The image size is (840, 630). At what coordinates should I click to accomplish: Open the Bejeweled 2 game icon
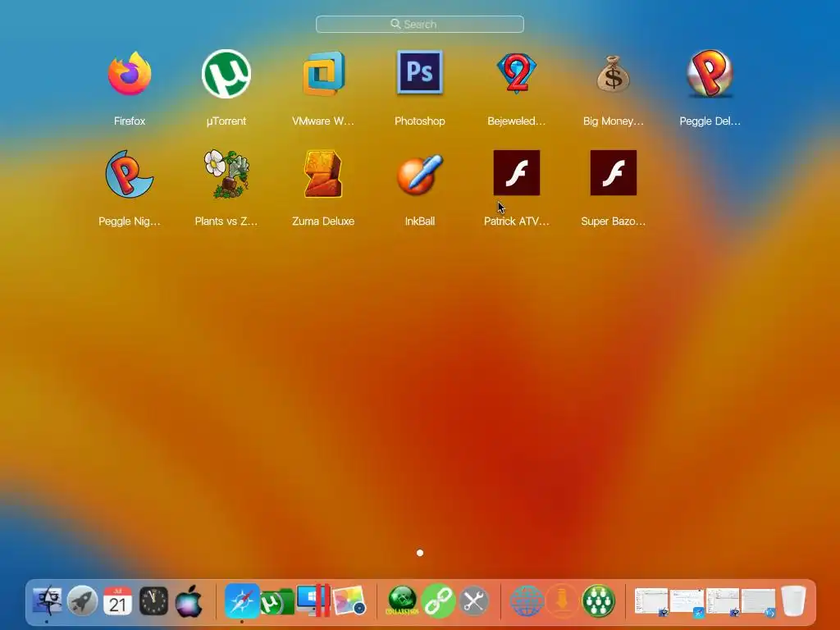[517, 73]
